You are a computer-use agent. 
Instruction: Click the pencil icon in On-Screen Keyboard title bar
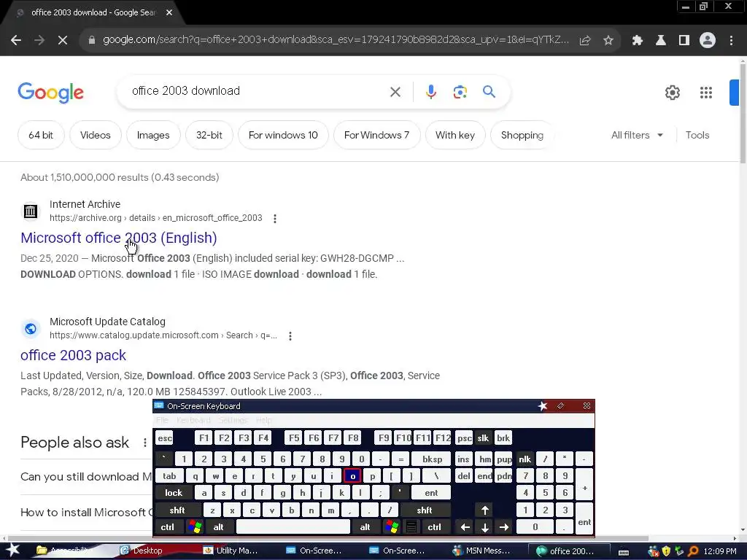click(561, 406)
